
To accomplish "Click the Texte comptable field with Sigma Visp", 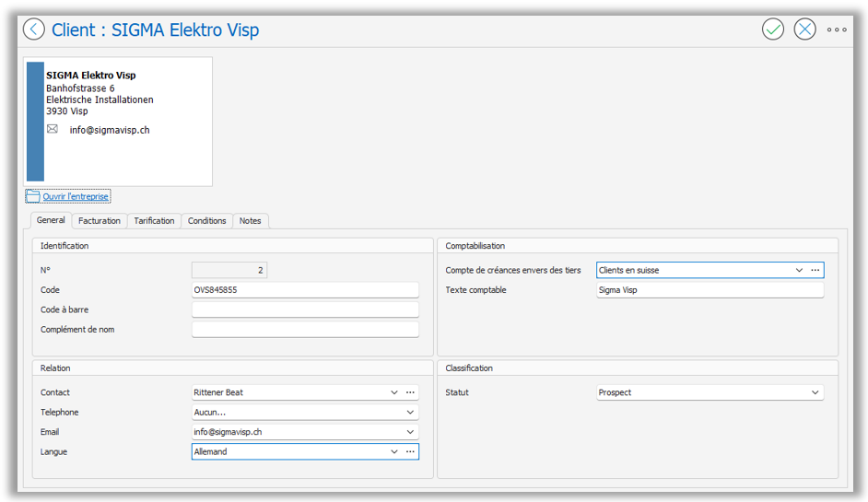I will 710,290.
